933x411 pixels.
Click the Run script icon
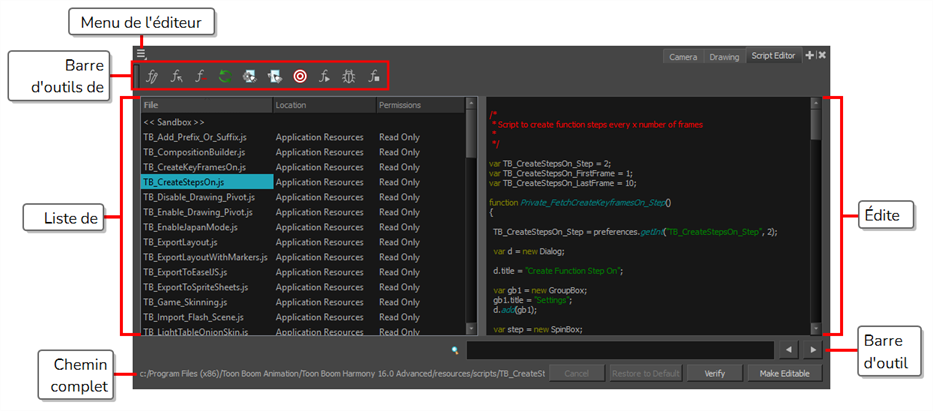[324, 76]
